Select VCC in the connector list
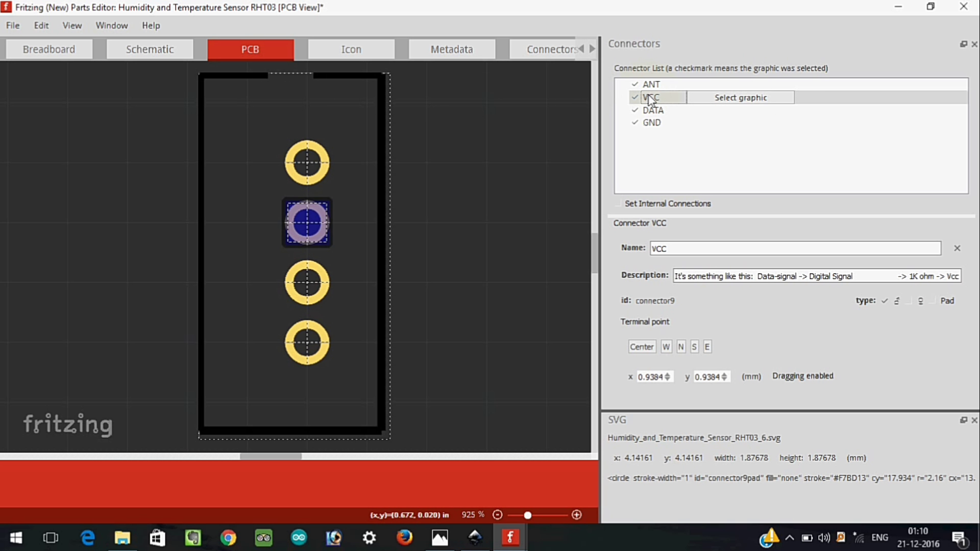The image size is (980, 551). pyautogui.click(x=651, y=97)
